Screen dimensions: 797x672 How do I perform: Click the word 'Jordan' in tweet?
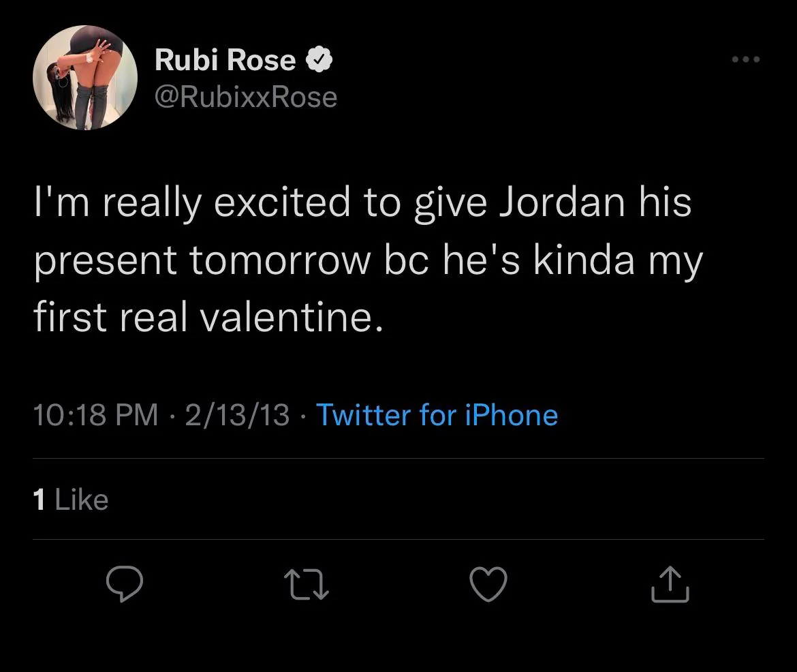click(x=564, y=202)
